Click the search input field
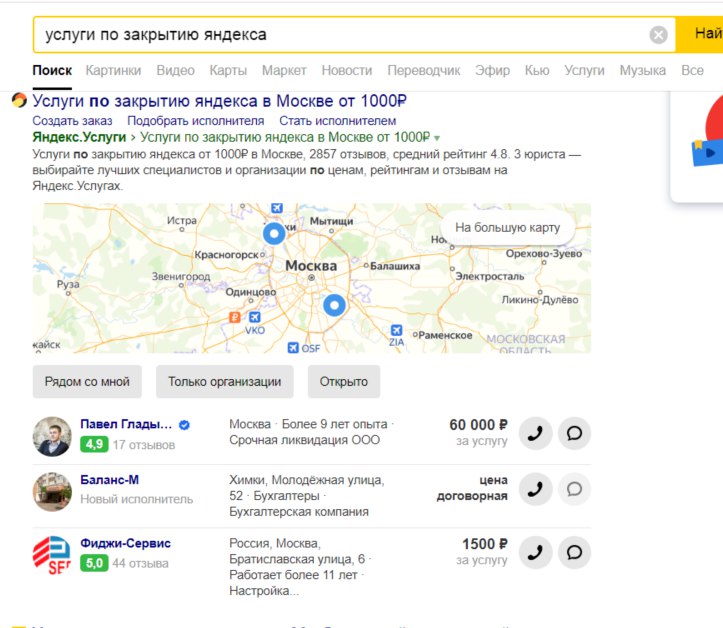This screenshot has width=723, height=628. coord(354,35)
